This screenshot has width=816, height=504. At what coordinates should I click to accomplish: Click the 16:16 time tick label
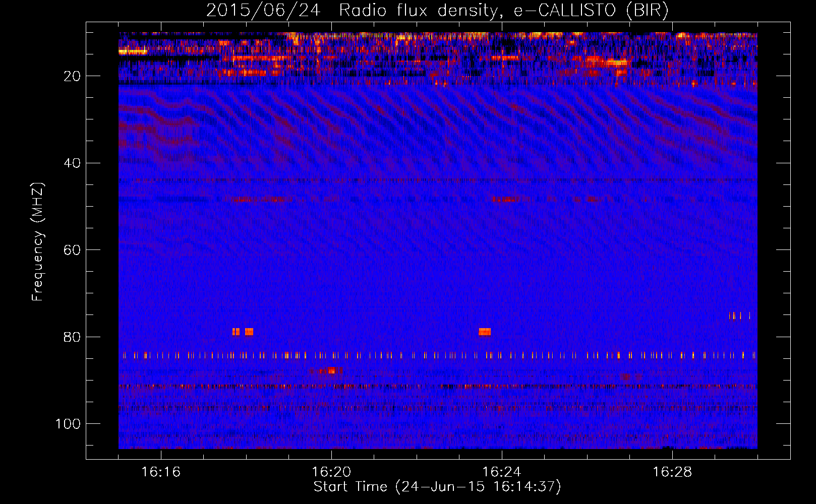(x=161, y=472)
